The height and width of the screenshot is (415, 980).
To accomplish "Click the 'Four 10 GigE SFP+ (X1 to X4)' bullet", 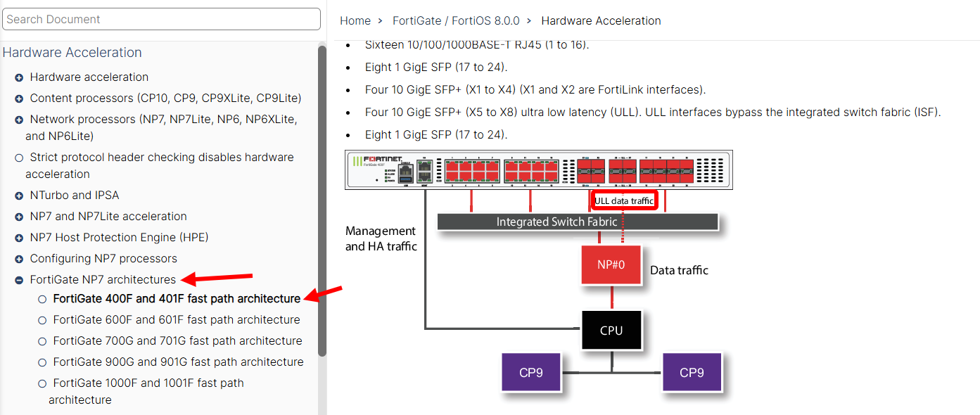I will pos(535,90).
